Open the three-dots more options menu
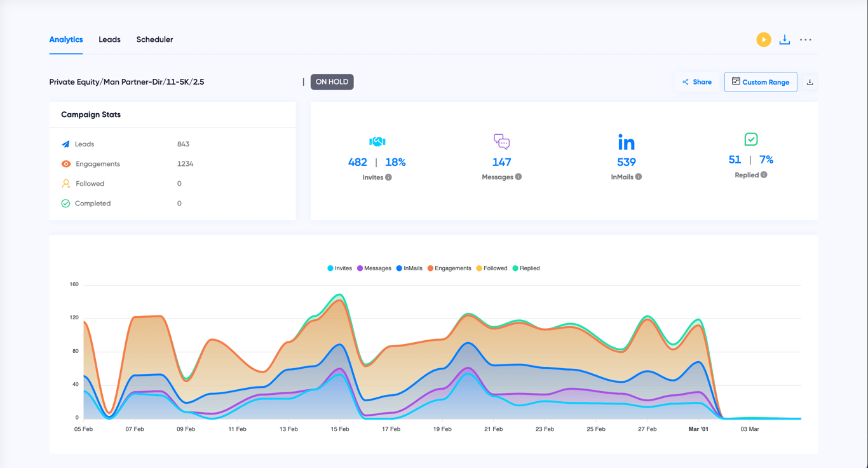Image resolution: width=868 pixels, height=468 pixels. [x=806, y=39]
